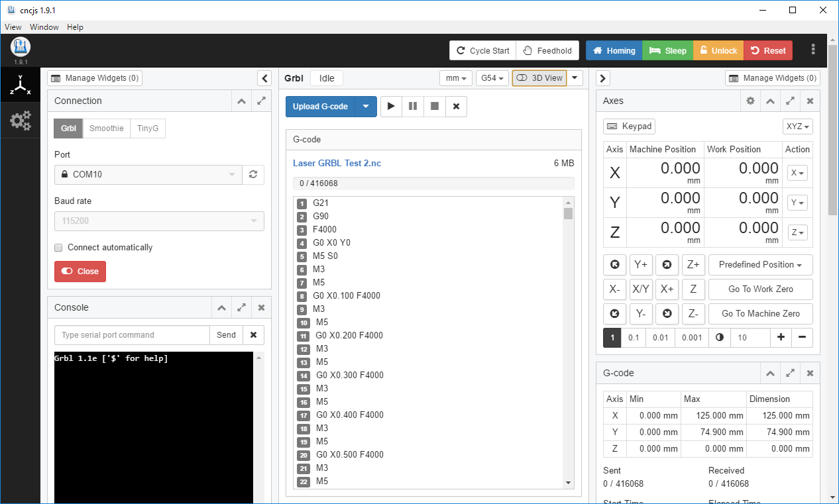The image size is (839, 504).
Task: Jog the Y+ axis button
Action: [x=641, y=265]
